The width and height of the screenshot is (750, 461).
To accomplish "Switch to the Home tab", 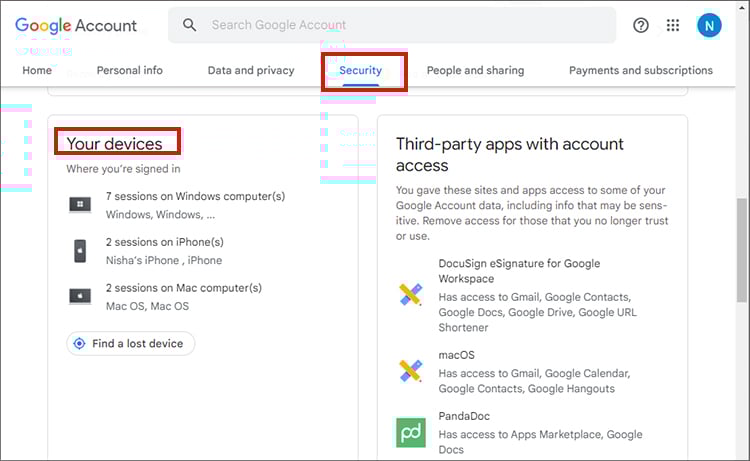I will [37, 71].
